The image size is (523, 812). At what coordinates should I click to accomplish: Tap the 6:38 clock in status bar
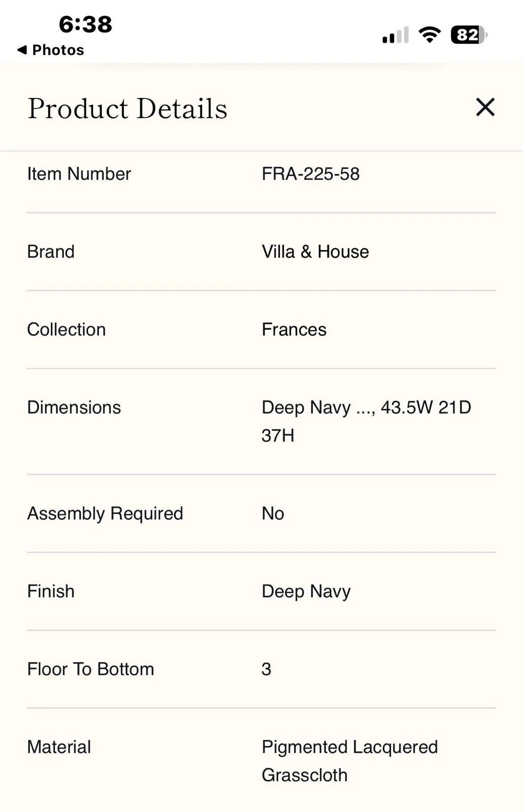click(85, 24)
